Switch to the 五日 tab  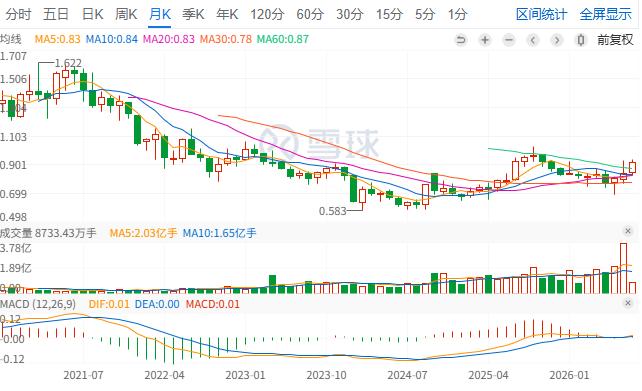[x=56, y=15]
